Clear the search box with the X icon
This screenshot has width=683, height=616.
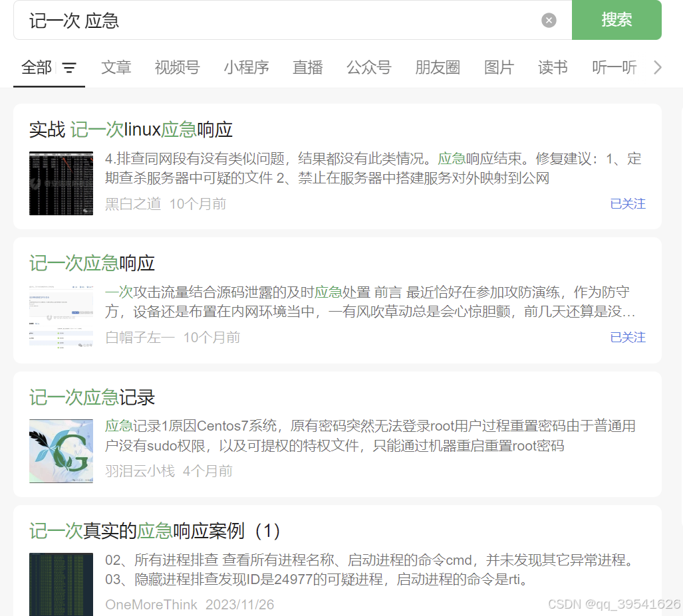(x=549, y=21)
